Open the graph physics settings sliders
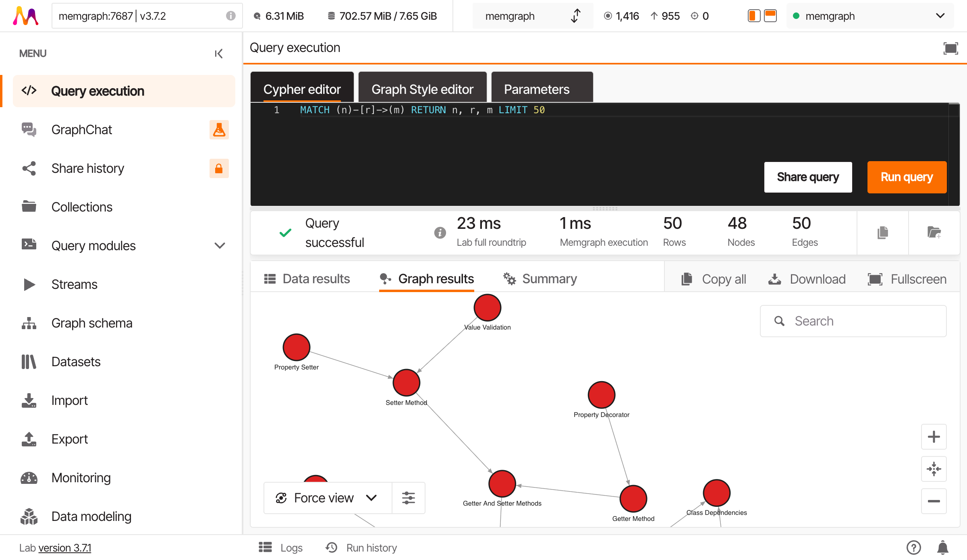967x560 pixels. pos(409,498)
